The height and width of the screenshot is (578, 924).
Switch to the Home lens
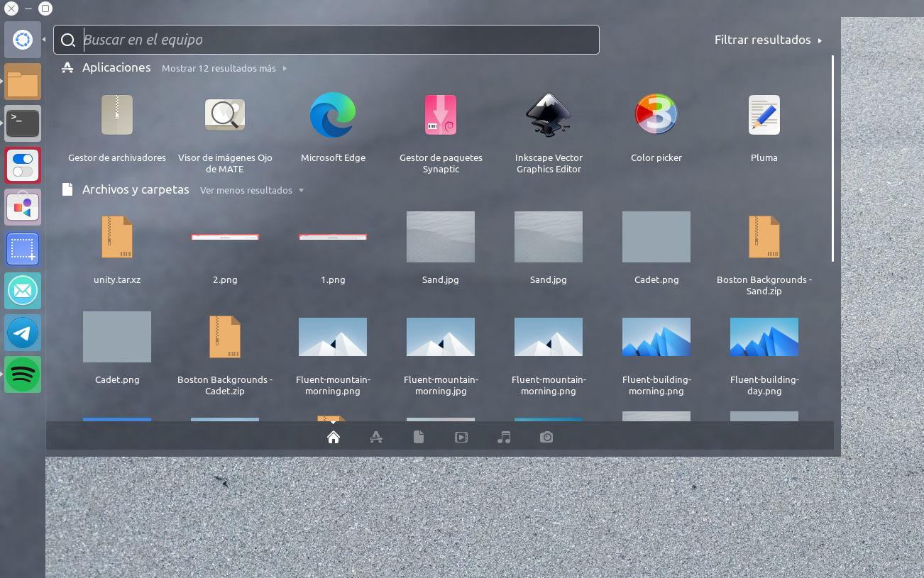334,437
